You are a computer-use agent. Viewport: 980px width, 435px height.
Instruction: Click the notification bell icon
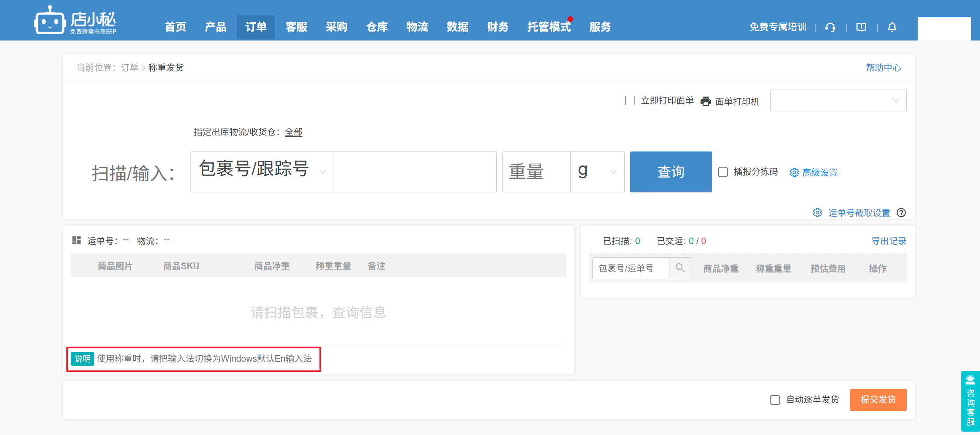point(892,27)
